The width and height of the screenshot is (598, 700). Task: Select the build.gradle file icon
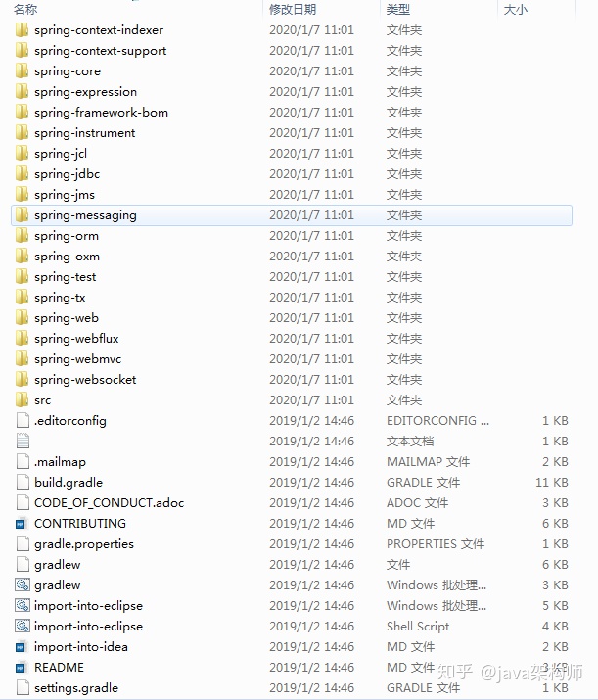pos(23,482)
